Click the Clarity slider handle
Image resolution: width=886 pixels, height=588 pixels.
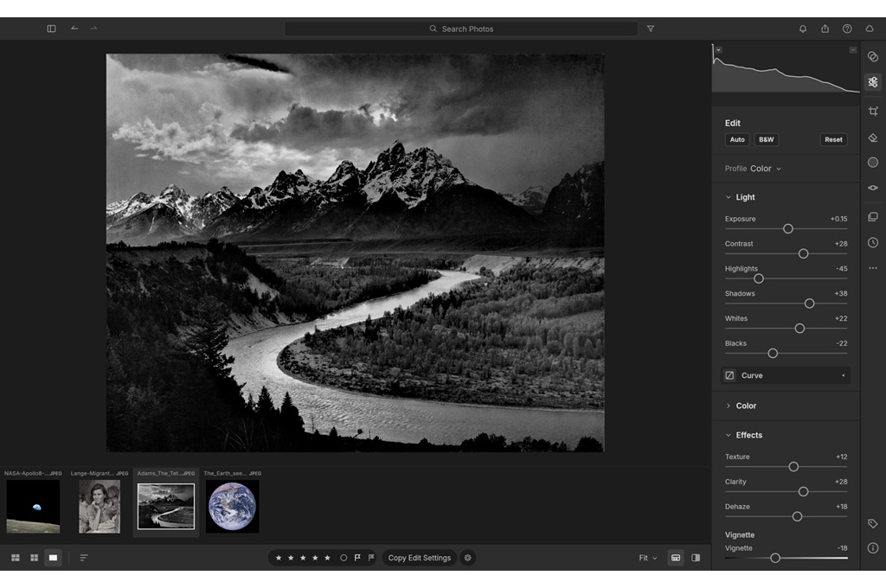coord(803,491)
